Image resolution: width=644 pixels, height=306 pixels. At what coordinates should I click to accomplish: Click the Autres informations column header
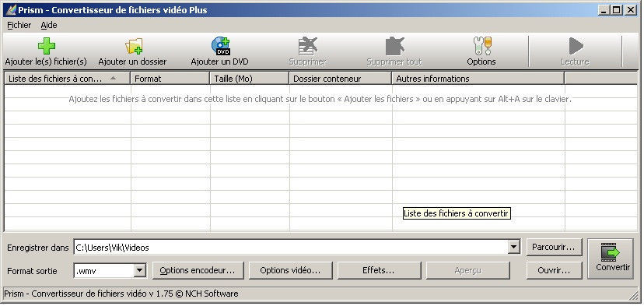pos(478,78)
